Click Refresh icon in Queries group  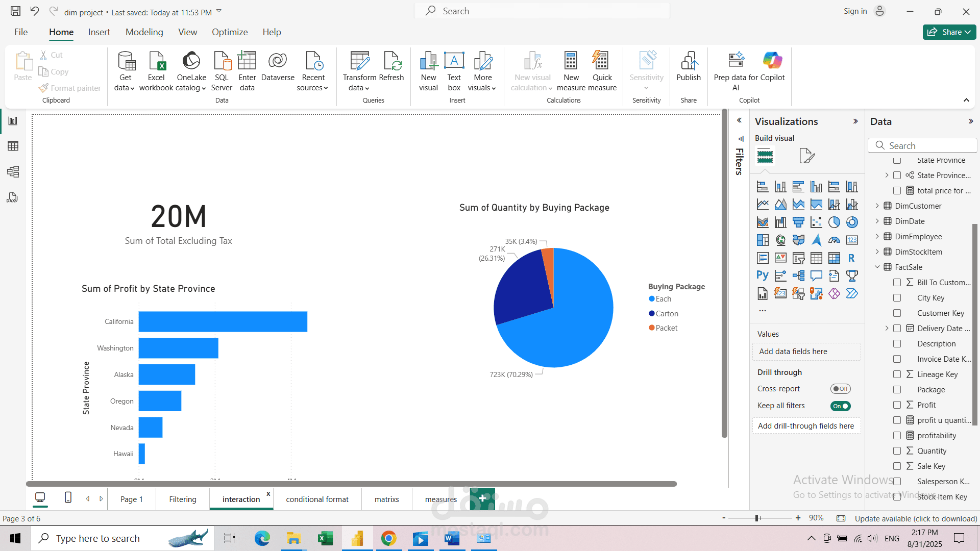coord(392,61)
